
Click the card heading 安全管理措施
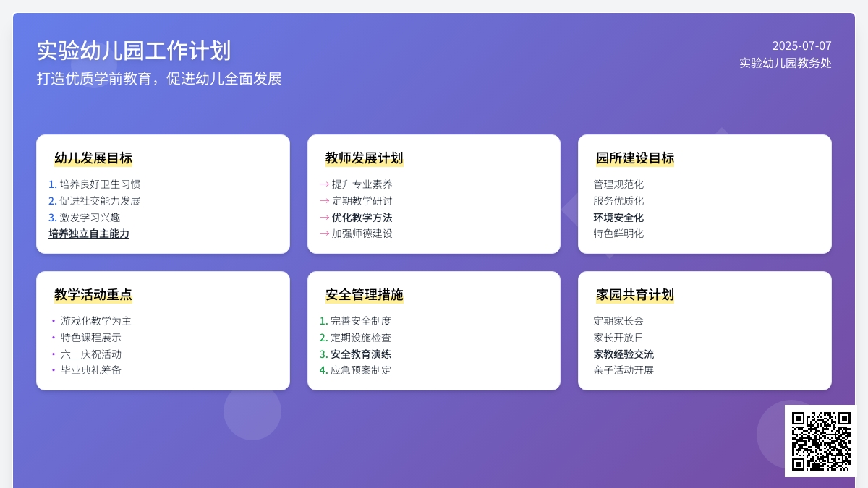364,295
